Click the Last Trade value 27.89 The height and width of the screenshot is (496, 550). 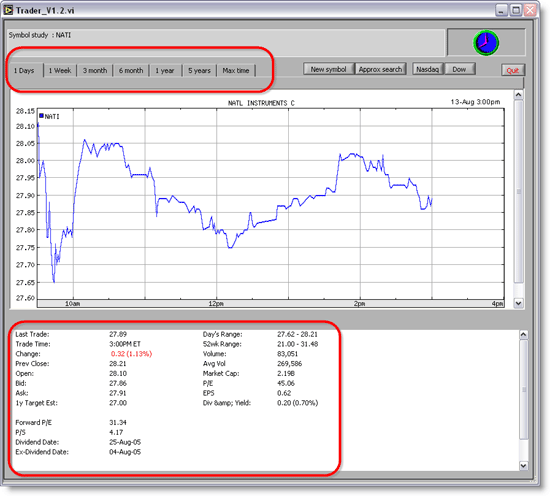118,334
